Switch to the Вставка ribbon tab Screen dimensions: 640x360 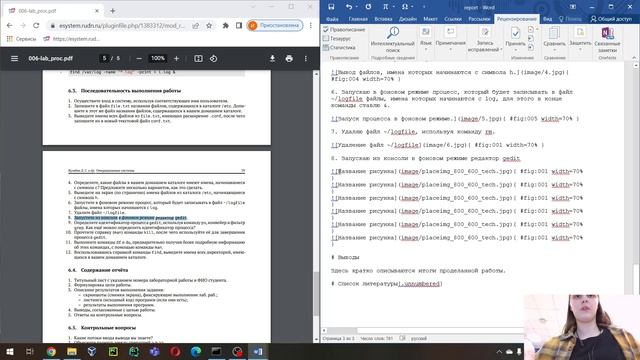point(383,19)
